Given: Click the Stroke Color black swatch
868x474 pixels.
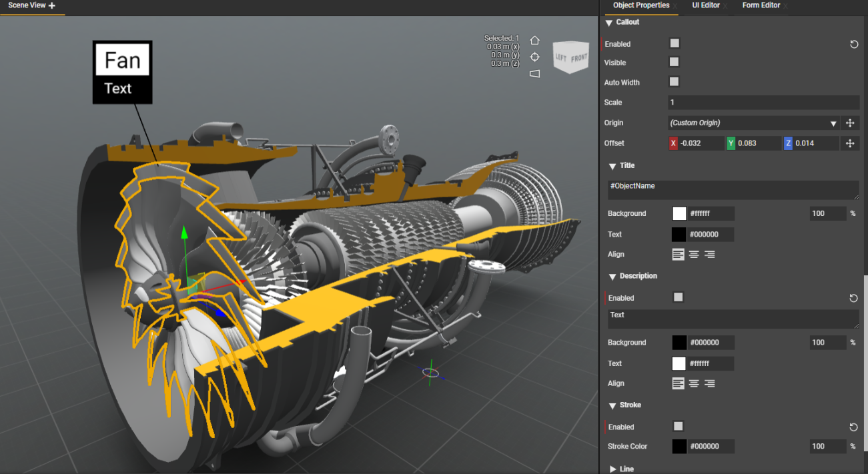Looking at the screenshot, I should [679, 447].
